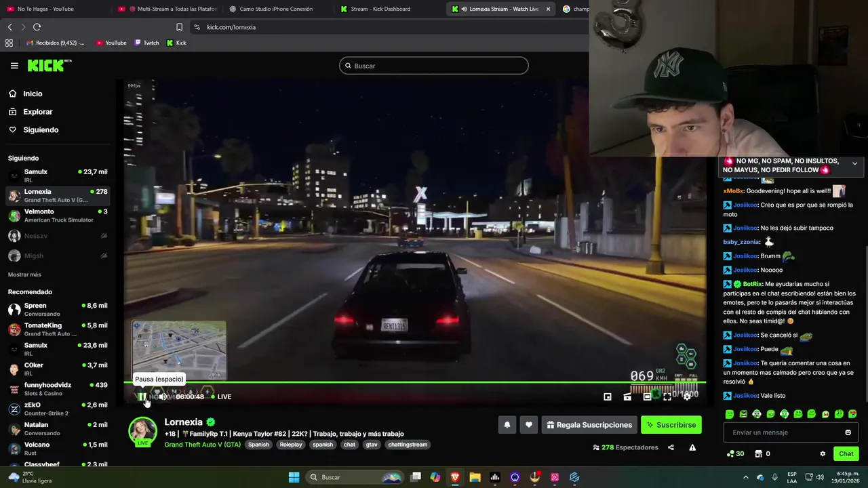Open Lornexia's channel avatar
This screenshot has width=868, height=488.
point(142,431)
